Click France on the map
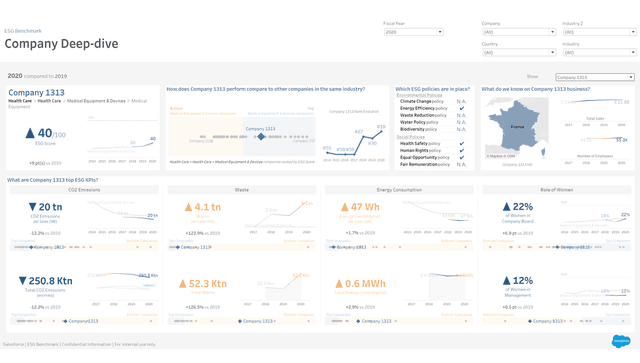The width and height of the screenshot is (640, 363). click(518, 127)
